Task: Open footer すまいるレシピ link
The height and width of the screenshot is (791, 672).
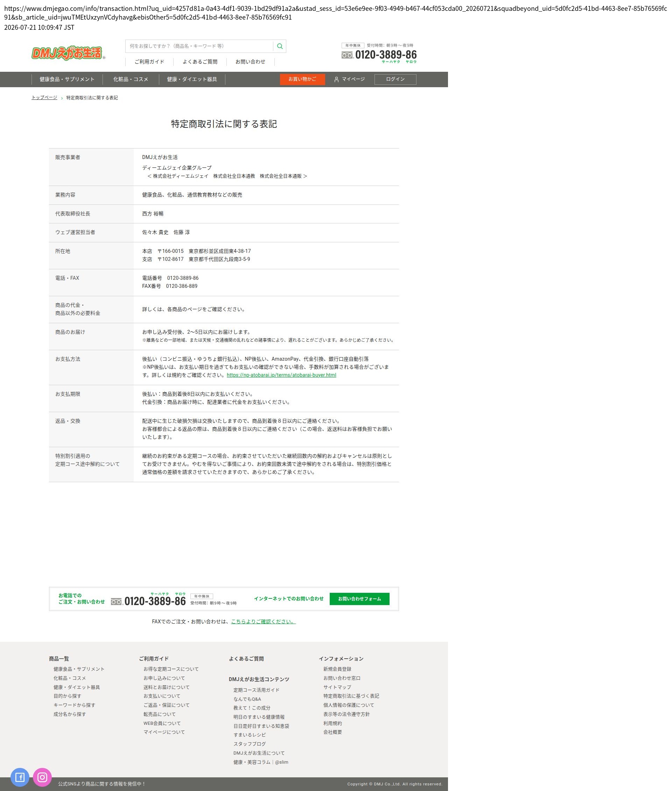Action: tap(250, 735)
